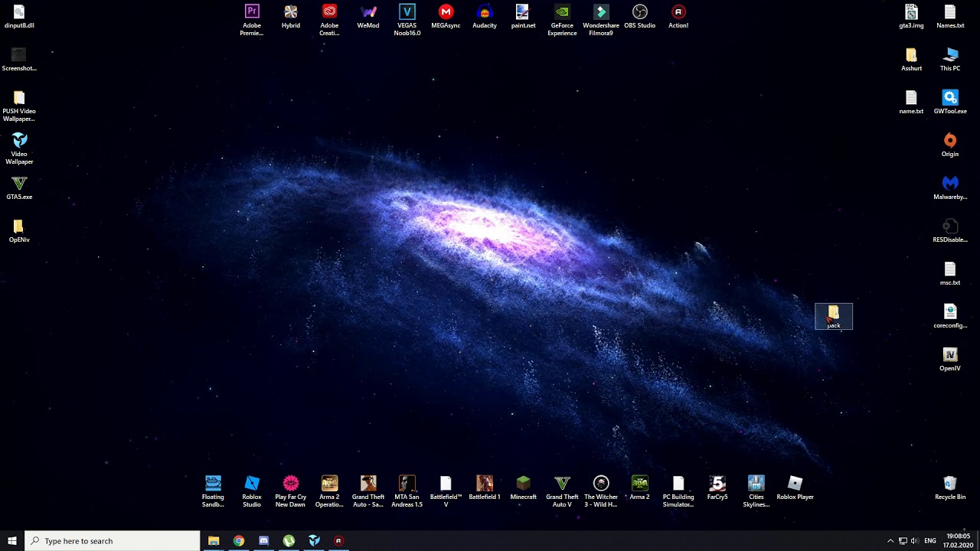Image resolution: width=980 pixels, height=551 pixels.
Task: Select Play Far Cry New Dawn shortcut
Action: click(291, 491)
